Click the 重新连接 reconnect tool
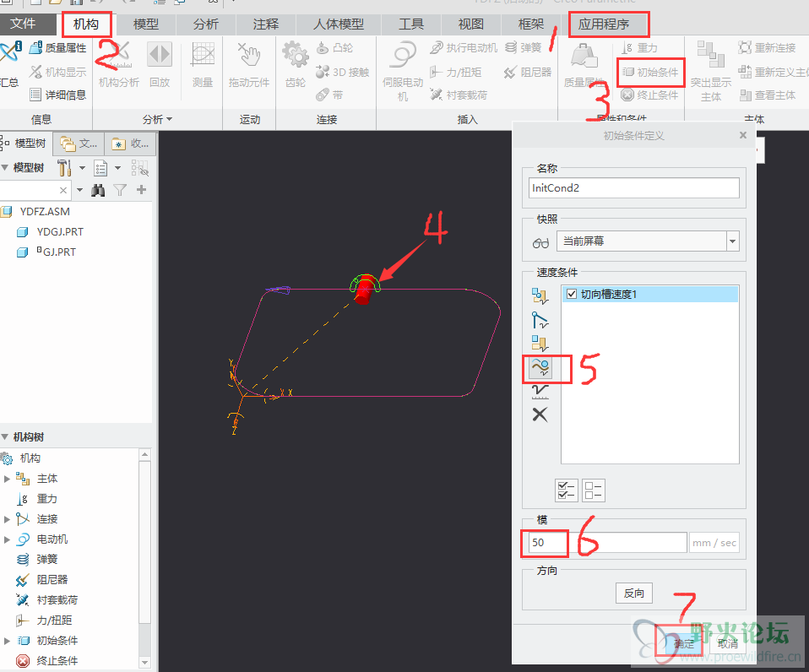Image resolution: width=809 pixels, height=672 pixels. pos(767,48)
